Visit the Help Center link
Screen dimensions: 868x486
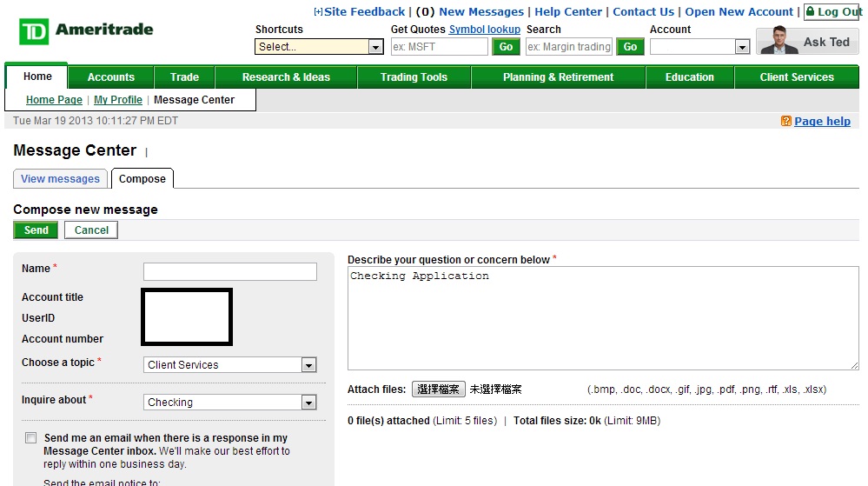click(568, 11)
